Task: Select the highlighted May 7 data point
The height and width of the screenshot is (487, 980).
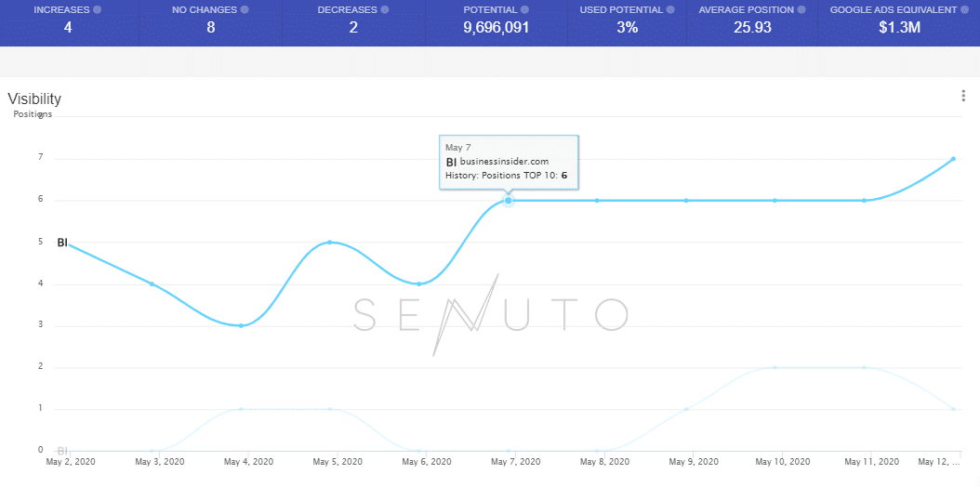Action: [508, 200]
